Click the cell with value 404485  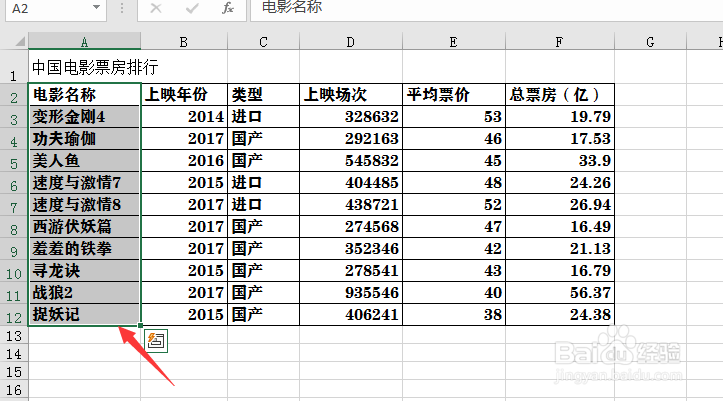click(x=351, y=183)
